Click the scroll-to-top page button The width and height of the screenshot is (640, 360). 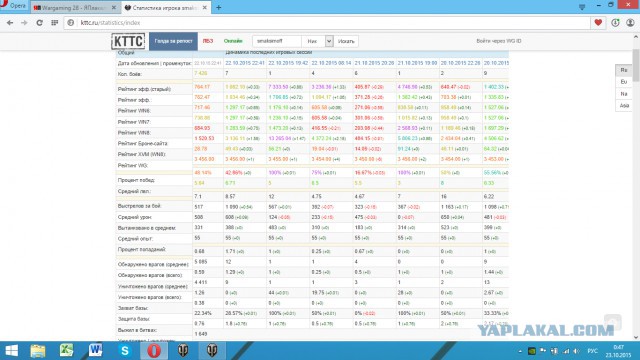click(613, 322)
